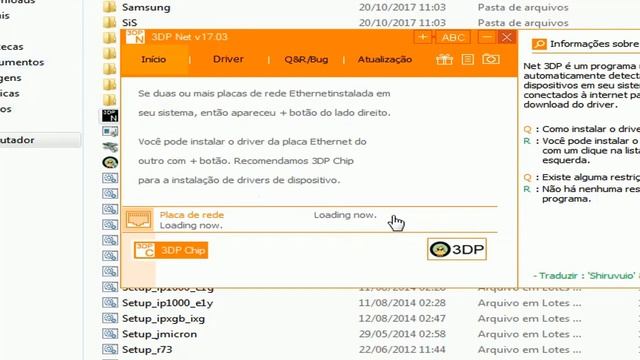Click the date 29/05/2014 02:58 of Setup_jmicron
The height and width of the screenshot is (360, 640).
pos(402,334)
